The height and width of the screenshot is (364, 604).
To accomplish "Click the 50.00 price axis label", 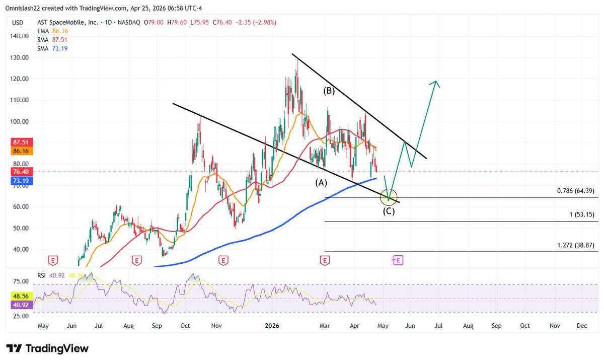I will 20,228.
